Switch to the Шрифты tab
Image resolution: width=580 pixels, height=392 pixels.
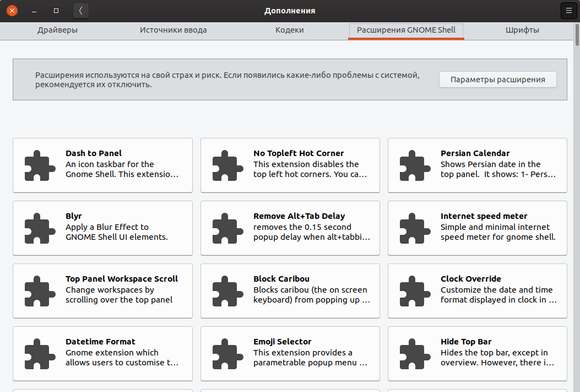(522, 30)
